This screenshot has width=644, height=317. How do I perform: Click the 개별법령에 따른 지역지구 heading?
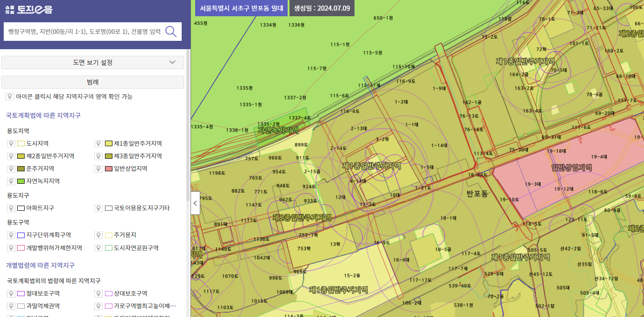(40, 265)
